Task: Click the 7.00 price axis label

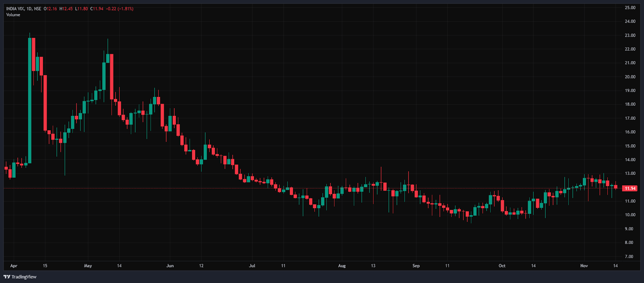Action: (x=630, y=256)
